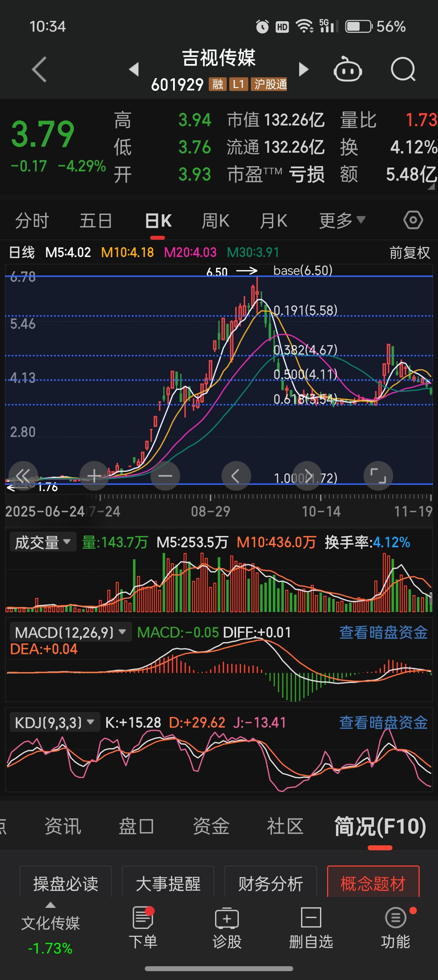Open the MACD(12,26,9) indicator dropdown
Viewport: 438px width, 980px height.
coord(70,632)
